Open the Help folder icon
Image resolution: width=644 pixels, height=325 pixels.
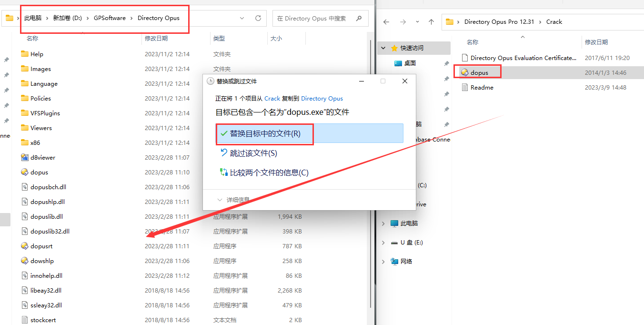25,54
